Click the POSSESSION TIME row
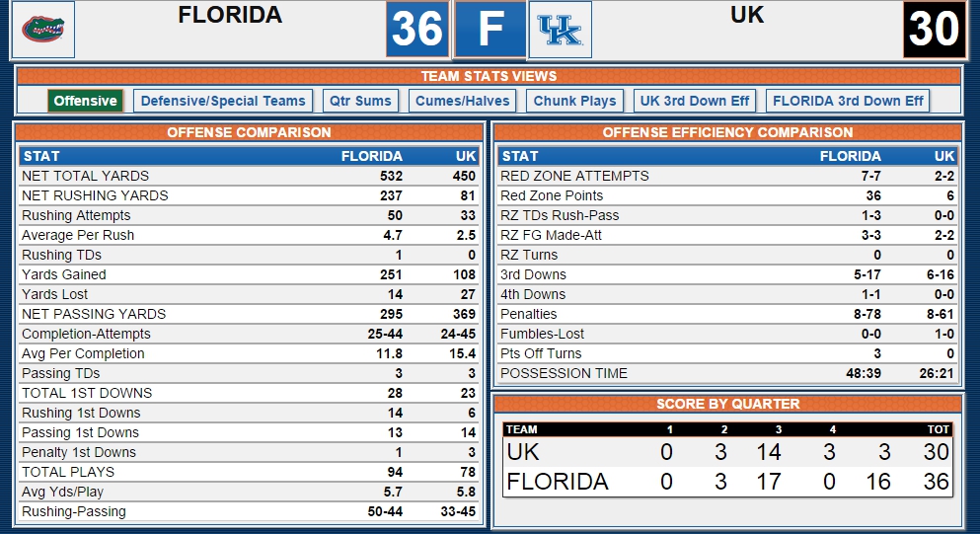Screen dimensions: 980x534 (727, 373)
